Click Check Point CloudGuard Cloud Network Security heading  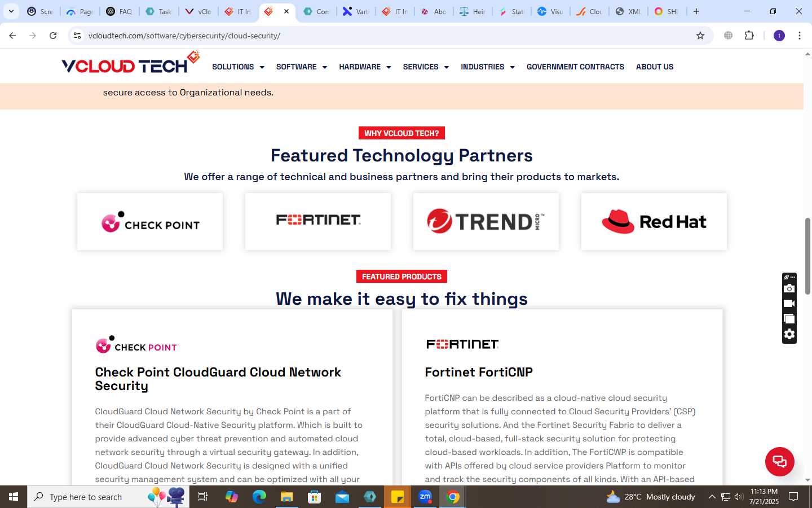[218, 379]
